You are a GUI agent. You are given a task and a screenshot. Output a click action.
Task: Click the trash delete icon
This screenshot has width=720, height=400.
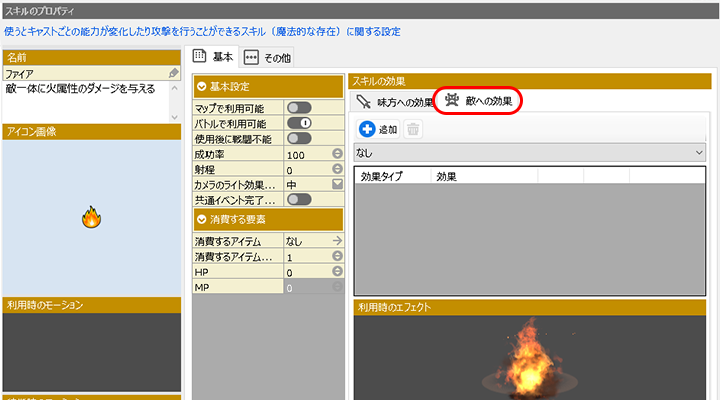click(x=412, y=129)
